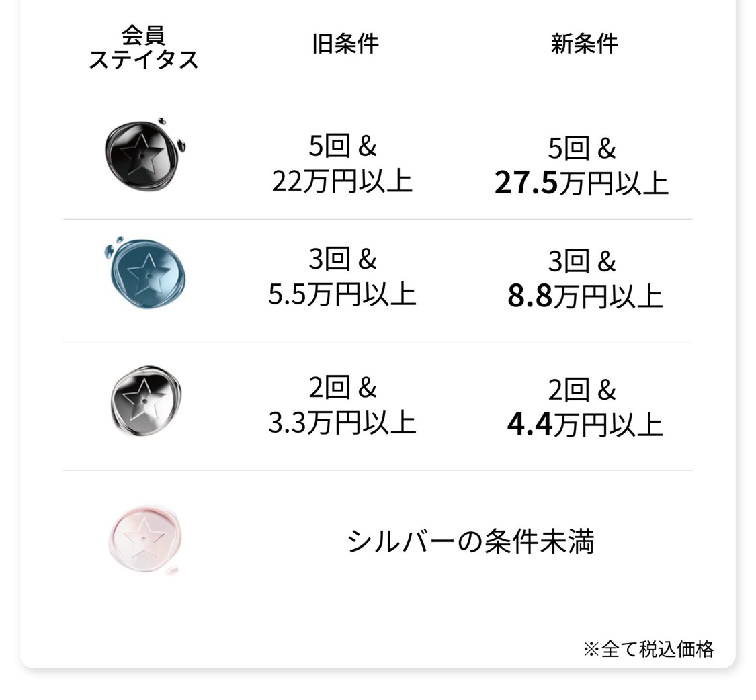Click the old 3.3万円以上 amount text
Screen dimensions: 756x700
(342, 423)
